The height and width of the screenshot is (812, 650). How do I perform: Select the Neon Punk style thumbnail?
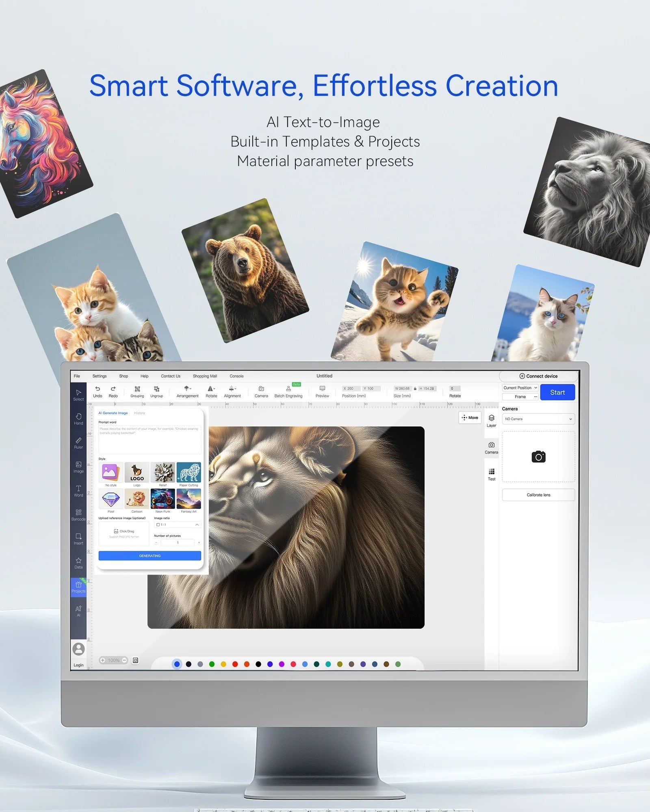tap(162, 499)
